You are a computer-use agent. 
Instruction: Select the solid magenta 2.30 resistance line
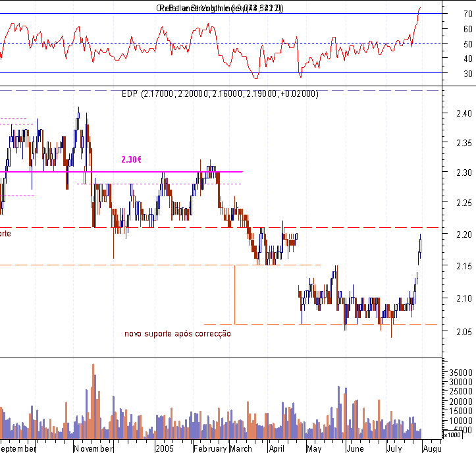point(121,172)
